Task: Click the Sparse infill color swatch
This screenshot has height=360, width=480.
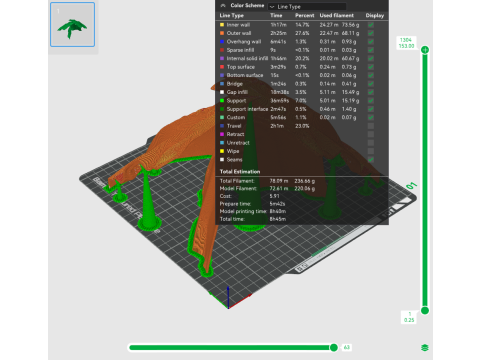Action: click(x=222, y=50)
